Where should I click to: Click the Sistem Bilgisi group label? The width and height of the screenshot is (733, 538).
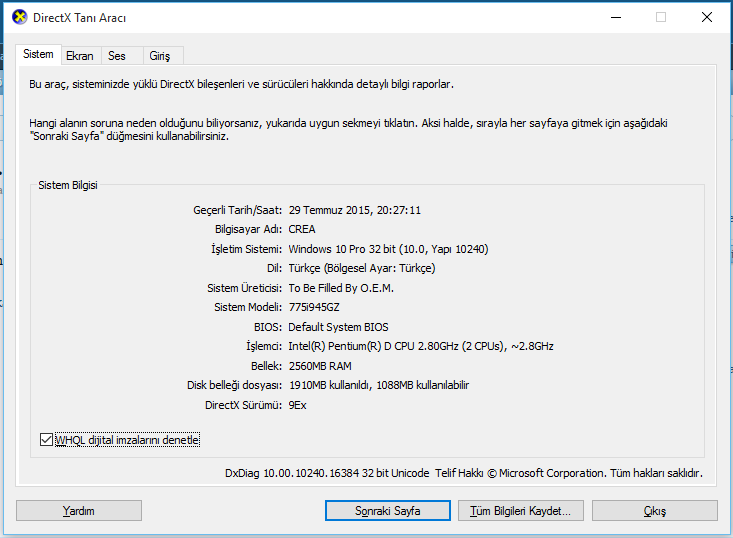(68, 185)
